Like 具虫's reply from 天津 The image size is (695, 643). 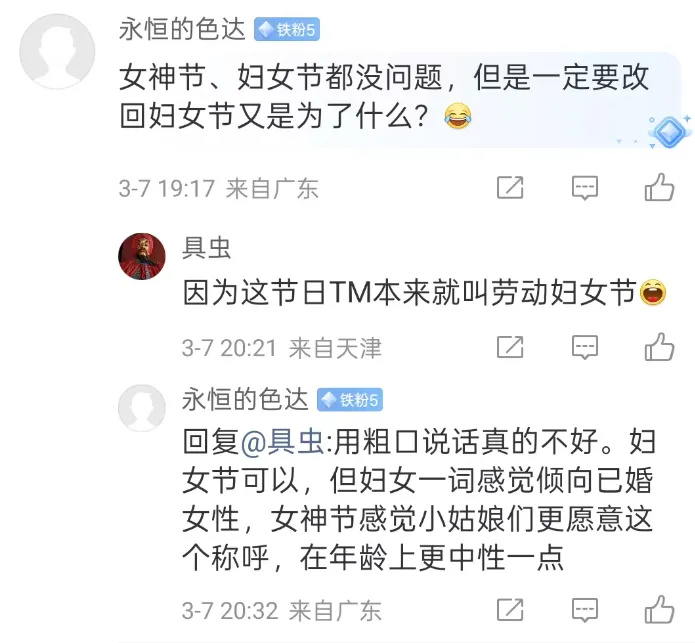pos(659,346)
